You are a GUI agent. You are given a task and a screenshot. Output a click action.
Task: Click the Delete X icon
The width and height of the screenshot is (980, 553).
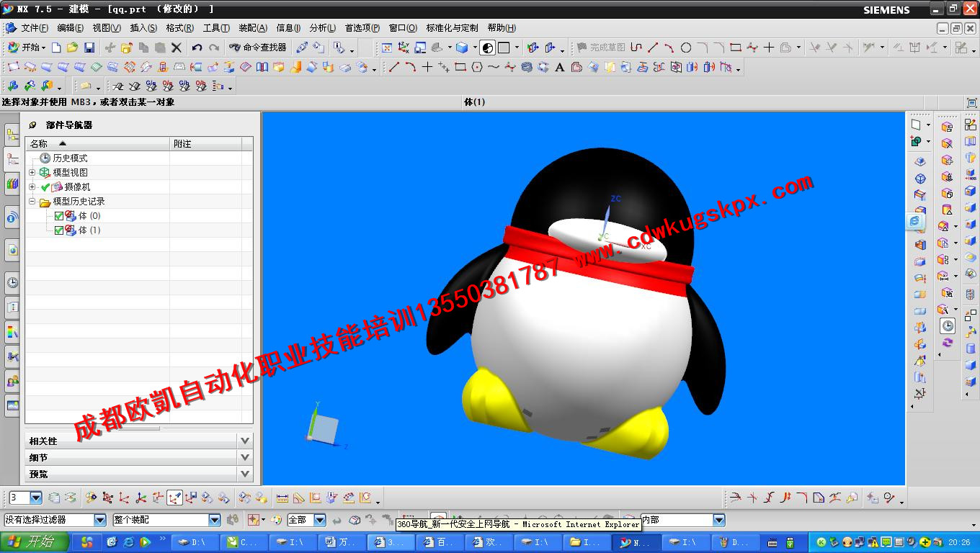pyautogui.click(x=177, y=48)
